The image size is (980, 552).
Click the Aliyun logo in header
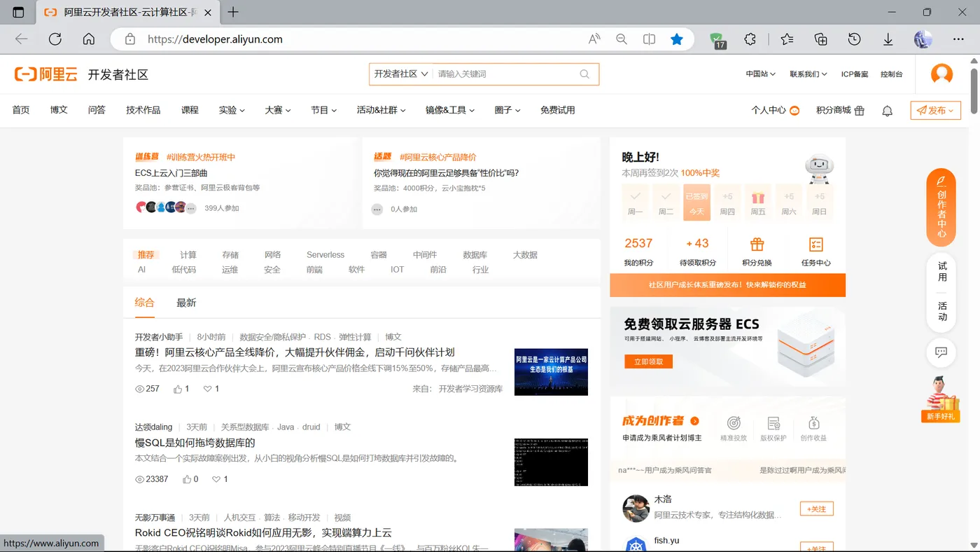45,74
